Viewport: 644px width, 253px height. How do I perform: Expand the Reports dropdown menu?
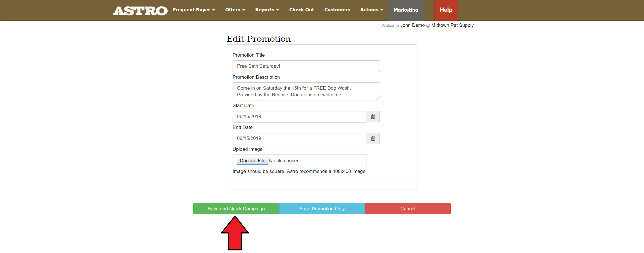[x=267, y=10]
